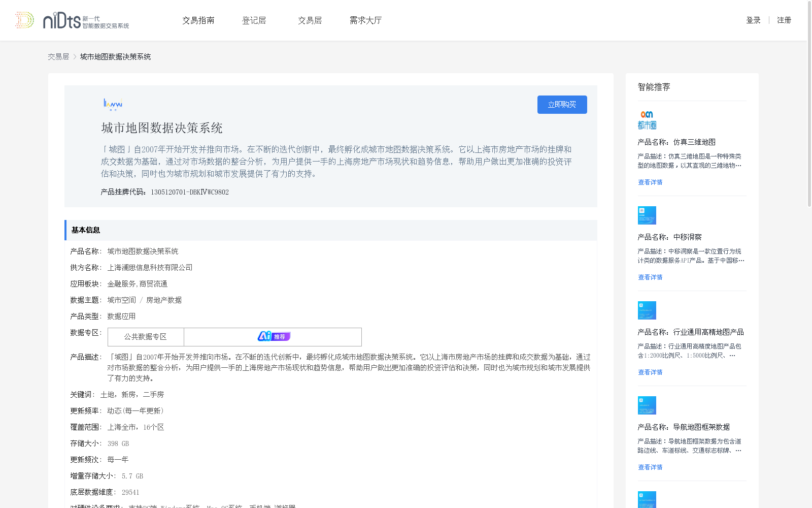Click the incremental size 5.7 GB
The width and height of the screenshot is (812, 508).
click(132, 476)
